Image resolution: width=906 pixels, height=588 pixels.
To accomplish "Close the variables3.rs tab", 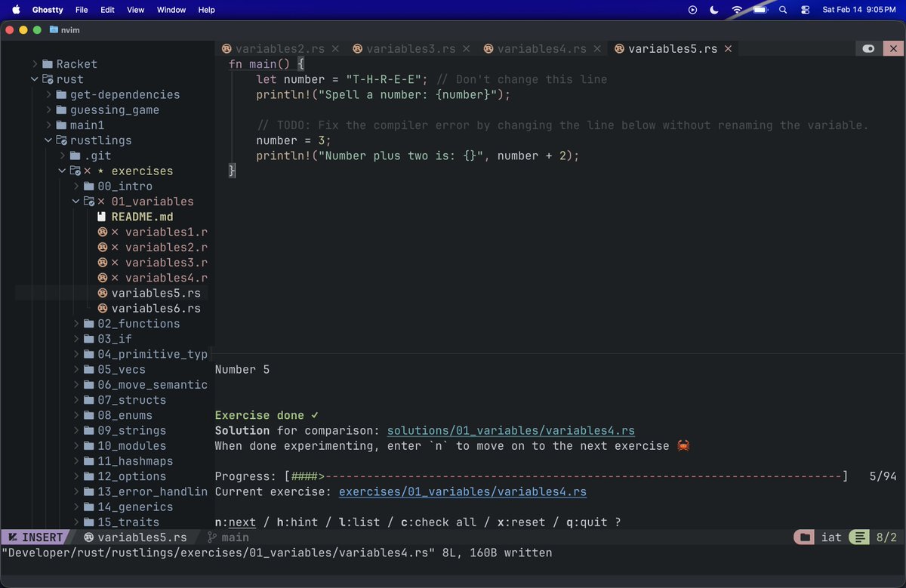I will [466, 48].
